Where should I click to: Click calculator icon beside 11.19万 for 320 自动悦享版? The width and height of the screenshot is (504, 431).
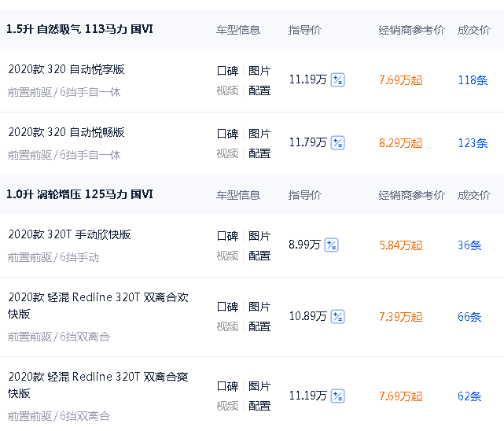pyautogui.click(x=337, y=79)
